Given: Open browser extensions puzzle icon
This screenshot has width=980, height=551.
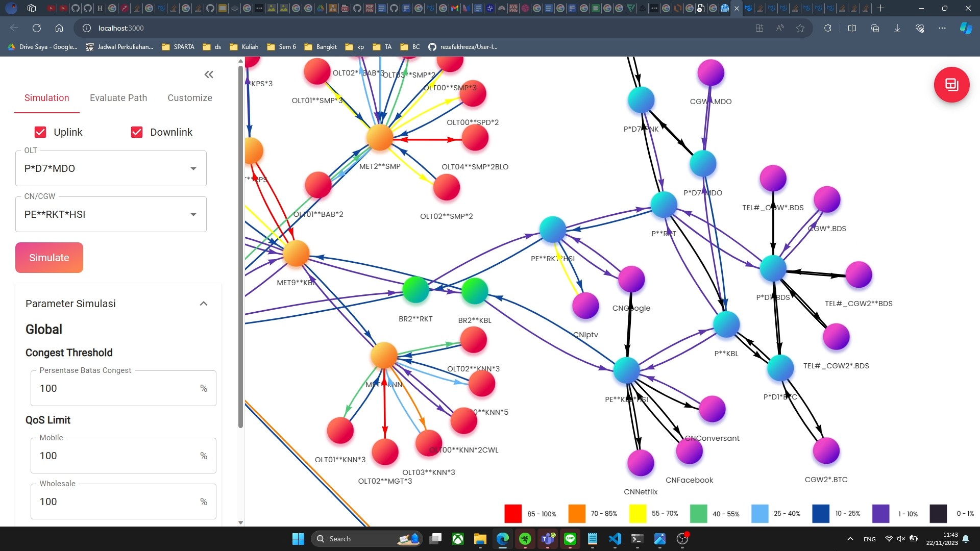Looking at the screenshot, I should click(827, 28).
